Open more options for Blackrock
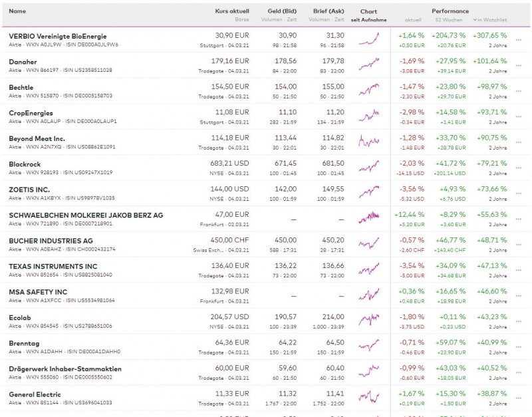 click(519, 168)
